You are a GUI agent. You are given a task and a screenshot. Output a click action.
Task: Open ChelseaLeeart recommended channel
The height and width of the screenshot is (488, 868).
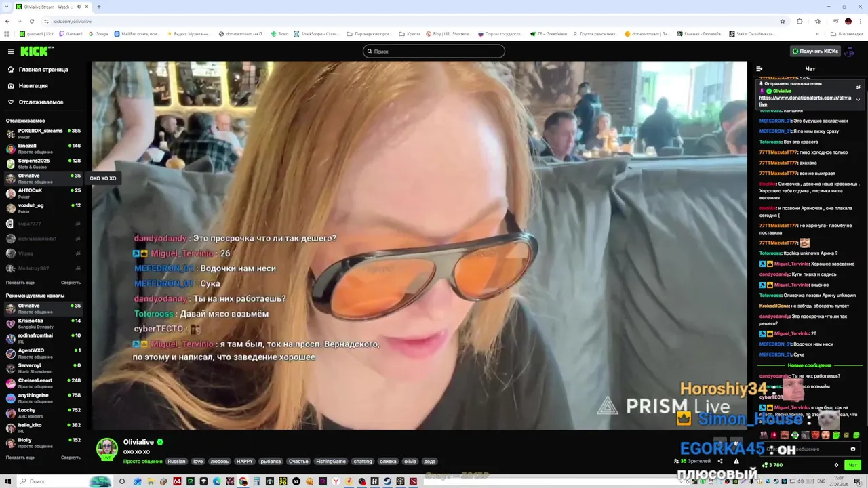click(43, 383)
